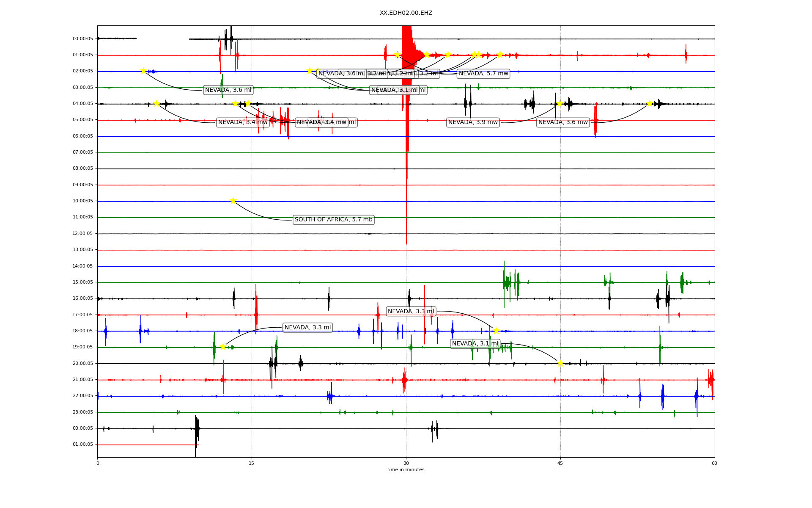Click the rightmost star on the 01:00:05 red trace
This screenshot has height=508, width=812.
point(500,55)
